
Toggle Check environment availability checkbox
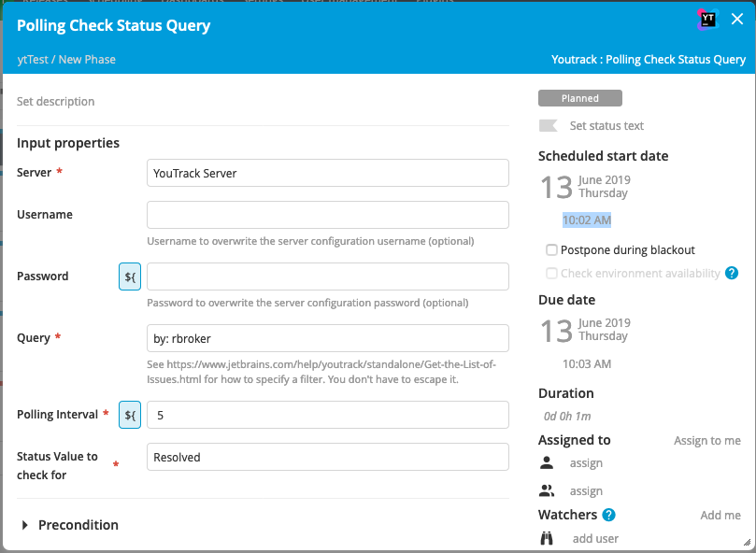(x=551, y=274)
